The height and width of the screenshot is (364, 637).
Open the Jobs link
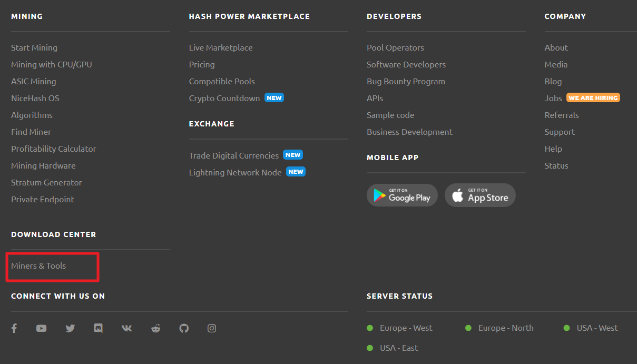553,98
